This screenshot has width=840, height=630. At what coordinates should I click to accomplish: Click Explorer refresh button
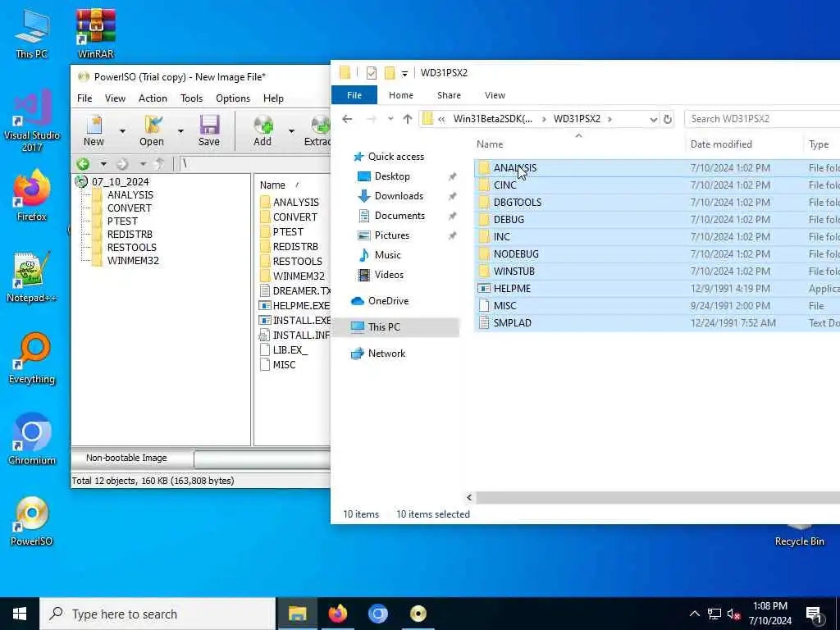(668, 119)
